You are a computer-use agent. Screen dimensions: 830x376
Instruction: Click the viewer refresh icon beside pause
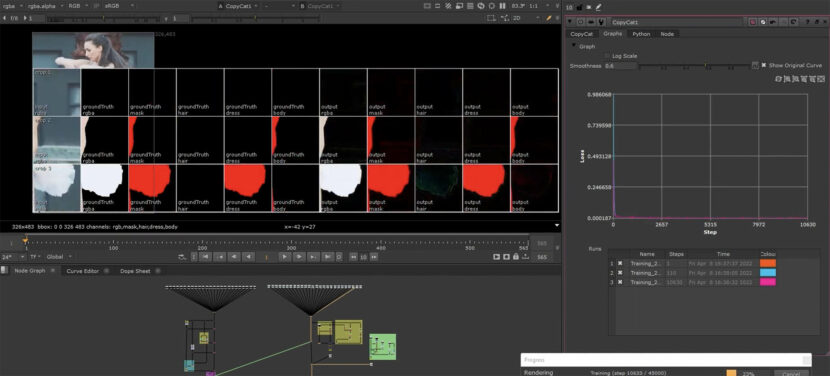[492, 6]
